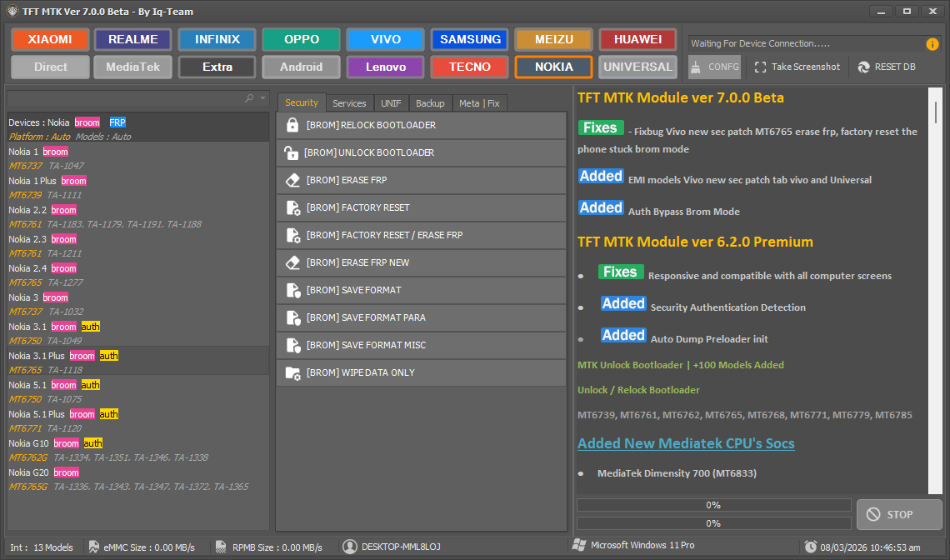Screen dimensions: 950x560
Task: Click the Take Screenshot capture icon
Action: (760, 67)
